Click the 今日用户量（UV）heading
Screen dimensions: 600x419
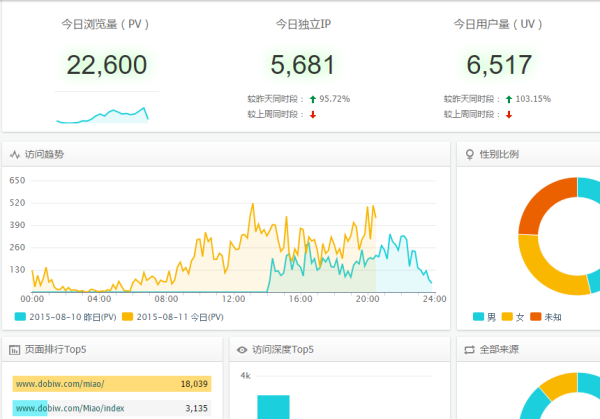tap(498, 24)
